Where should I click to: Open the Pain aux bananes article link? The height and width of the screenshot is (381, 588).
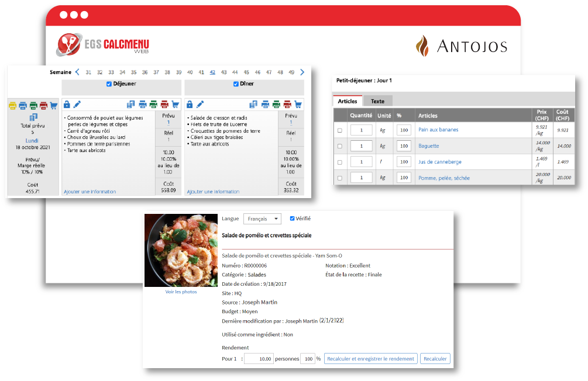tap(438, 130)
